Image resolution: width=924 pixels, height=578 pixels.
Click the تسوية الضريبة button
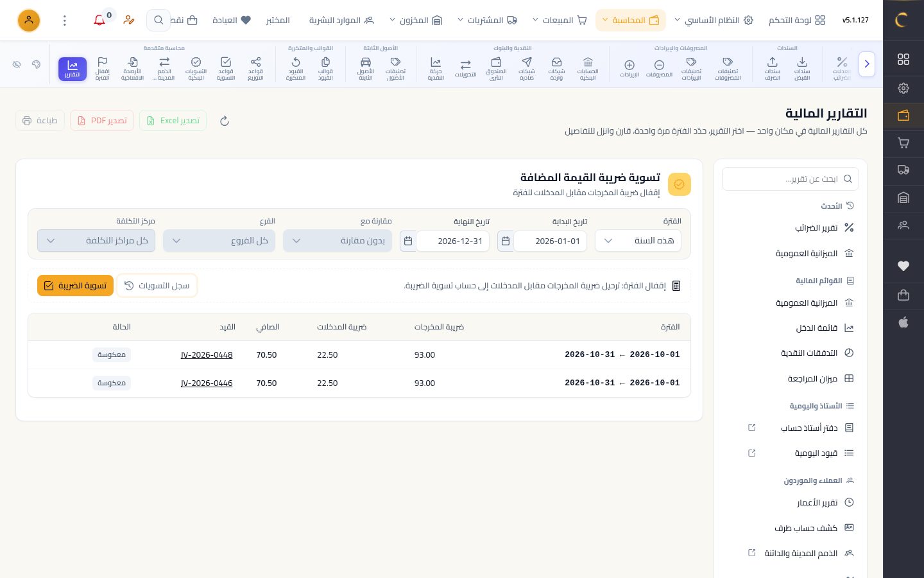(x=75, y=286)
